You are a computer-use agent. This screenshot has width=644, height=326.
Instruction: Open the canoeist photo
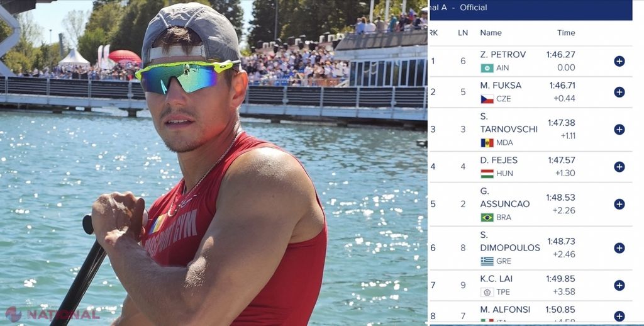coord(214,163)
